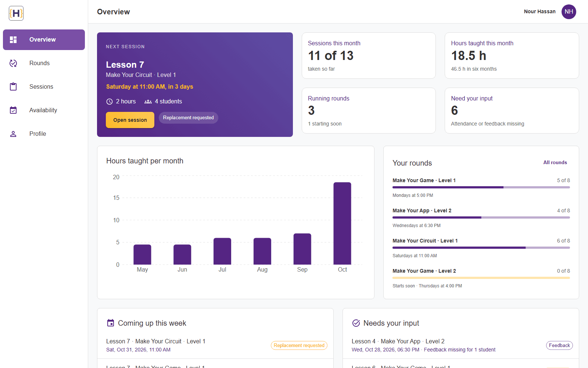Click the Make Your App · Level 2 round title
588x368 pixels.
pyautogui.click(x=422, y=210)
